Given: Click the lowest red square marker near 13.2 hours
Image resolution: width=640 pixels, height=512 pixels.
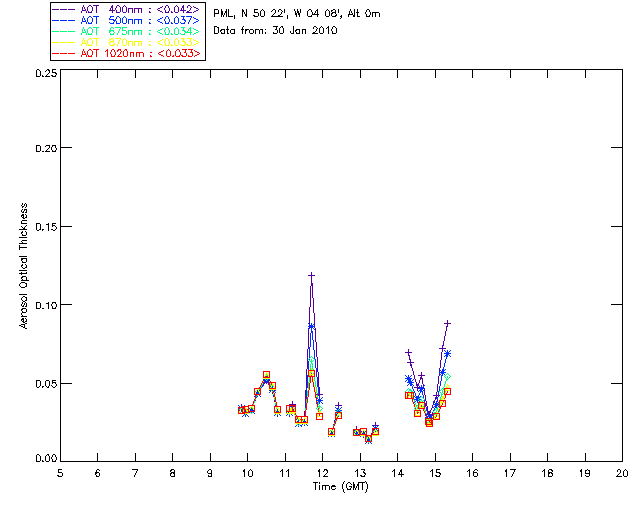Looking at the screenshot, I should tap(369, 439).
